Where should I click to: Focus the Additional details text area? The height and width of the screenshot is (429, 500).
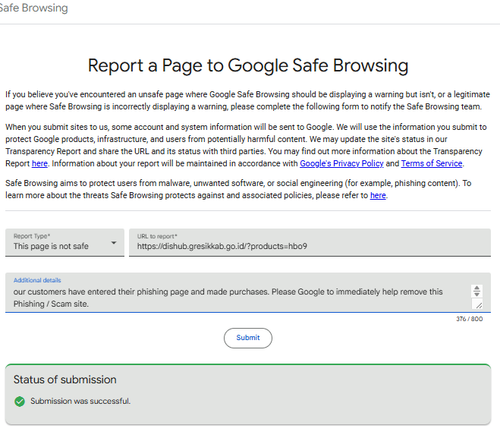click(248, 293)
